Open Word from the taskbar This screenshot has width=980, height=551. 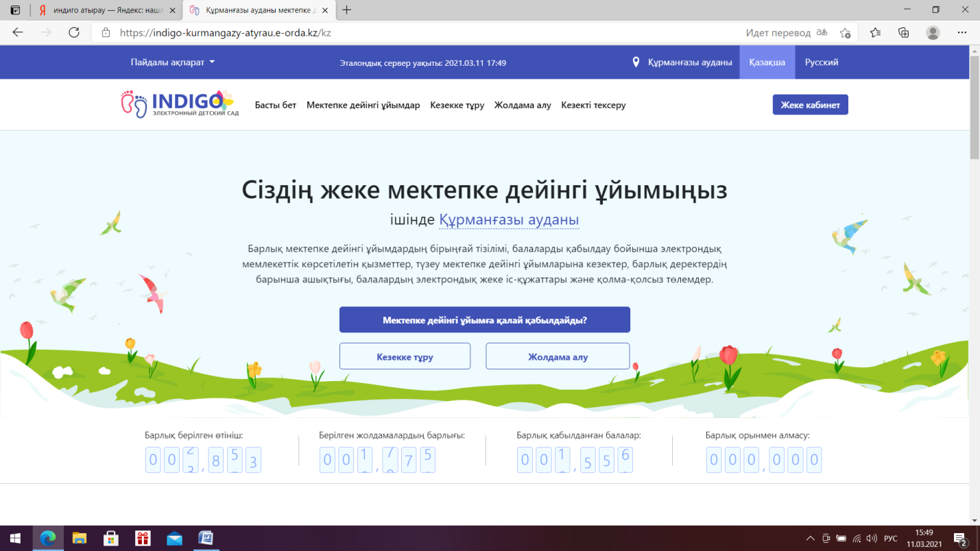click(206, 539)
